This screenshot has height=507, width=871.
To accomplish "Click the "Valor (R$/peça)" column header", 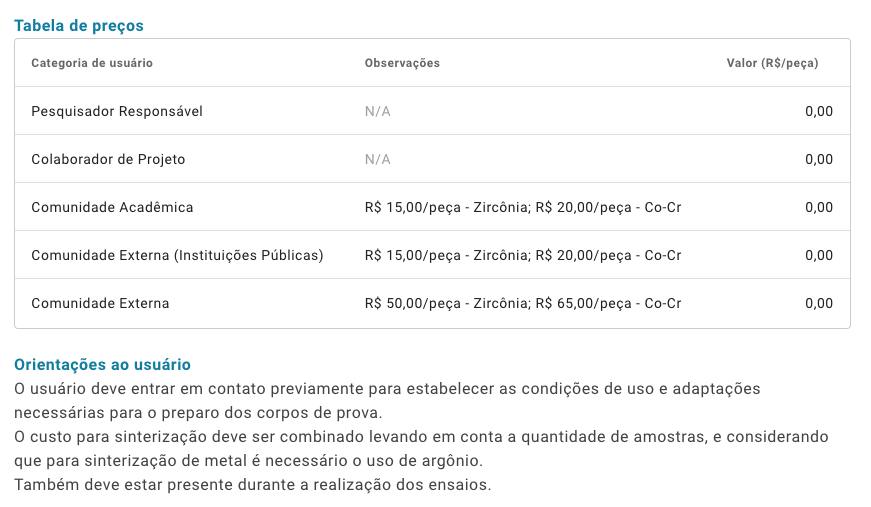I will pyautogui.click(x=772, y=63).
